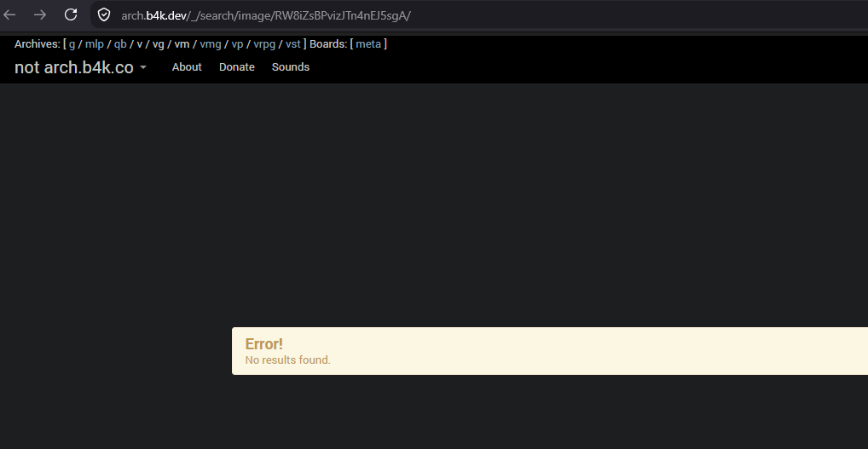Open the Sounds page
The height and width of the screenshot is (449, 868).
tap(291, 67)
